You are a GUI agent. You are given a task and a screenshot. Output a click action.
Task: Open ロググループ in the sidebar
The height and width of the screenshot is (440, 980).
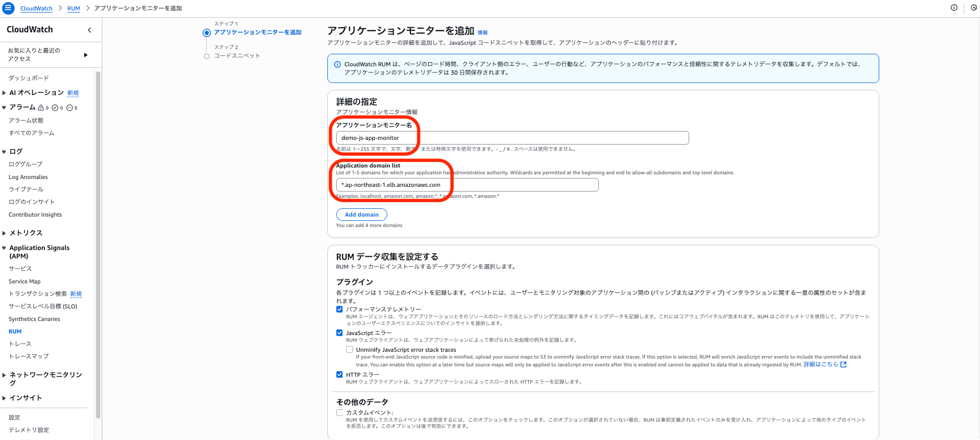point(26,164)
